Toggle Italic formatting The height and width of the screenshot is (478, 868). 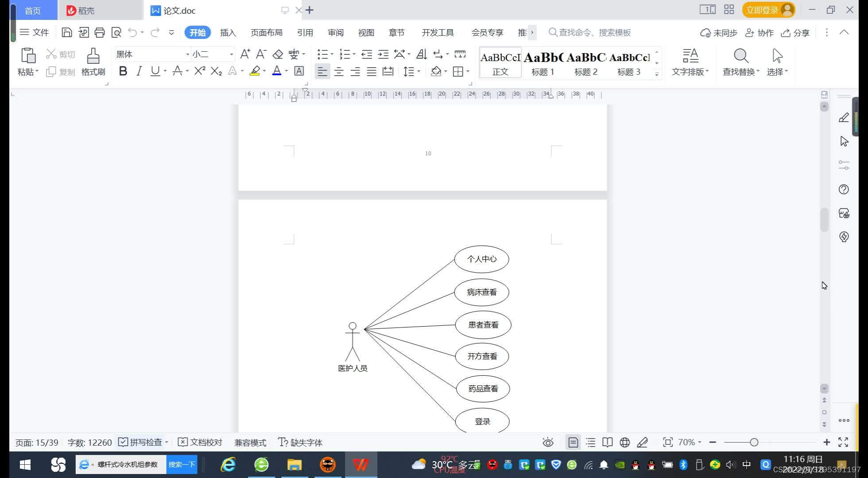[x=139, y=71]
